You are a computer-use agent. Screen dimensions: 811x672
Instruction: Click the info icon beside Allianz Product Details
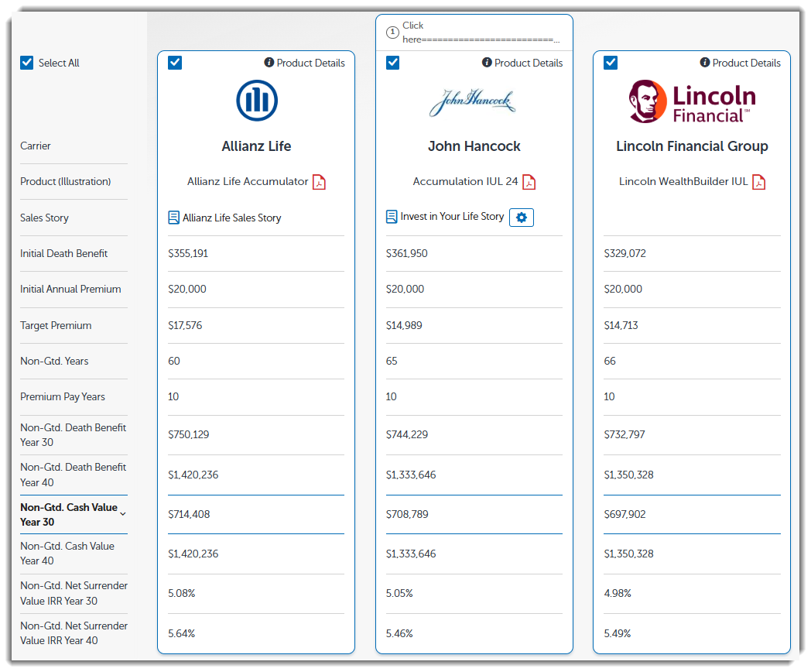coord(269,63)
